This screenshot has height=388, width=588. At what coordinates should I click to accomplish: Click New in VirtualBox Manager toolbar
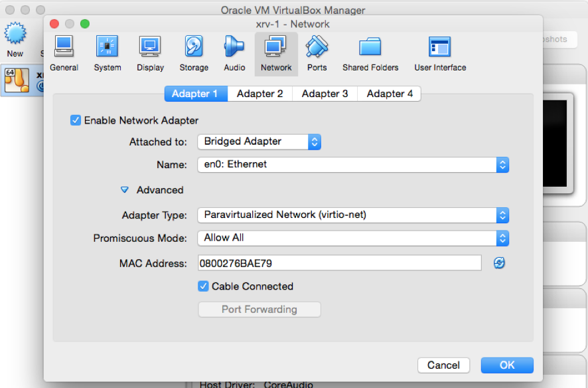15,40
